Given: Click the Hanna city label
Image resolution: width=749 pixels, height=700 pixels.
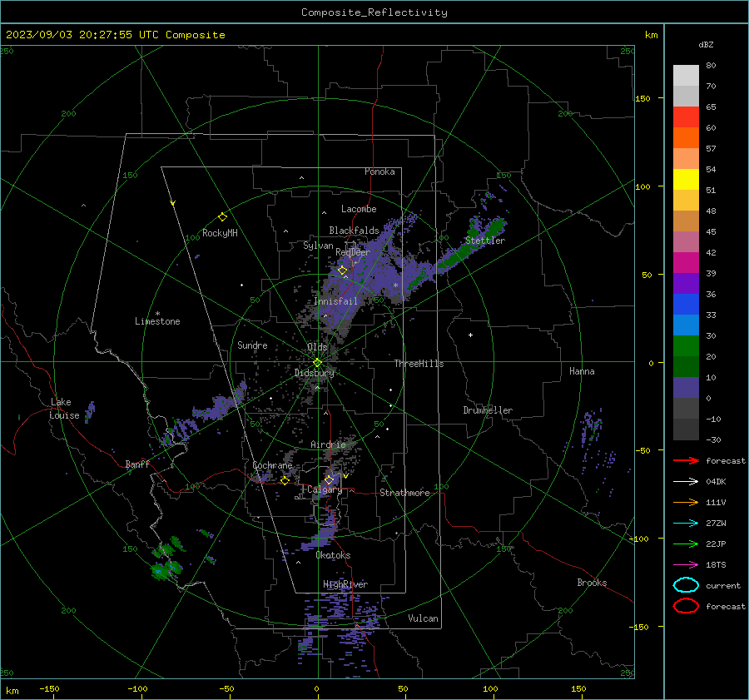Looking at the screenshot, I should pos(582,371).
